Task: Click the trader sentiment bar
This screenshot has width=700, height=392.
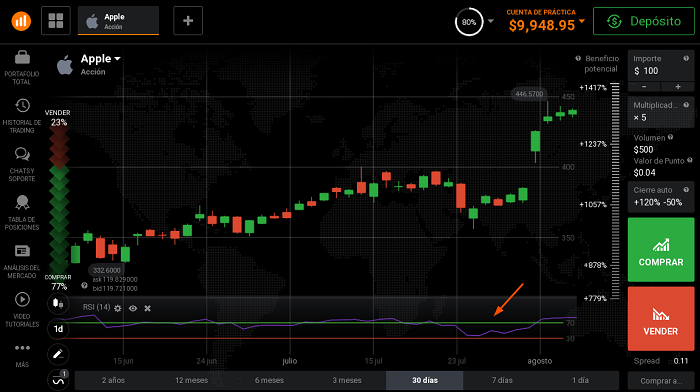Action: tap(58, 200)
